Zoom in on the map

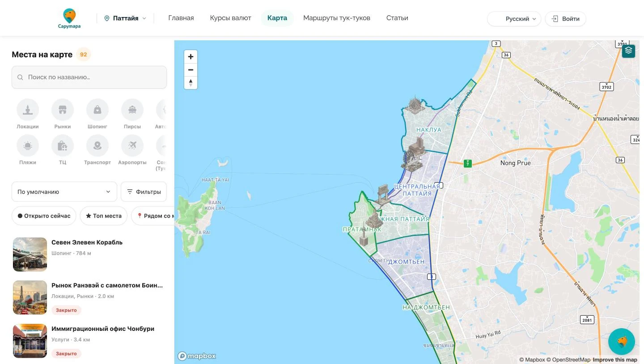[x=191, y=57]
